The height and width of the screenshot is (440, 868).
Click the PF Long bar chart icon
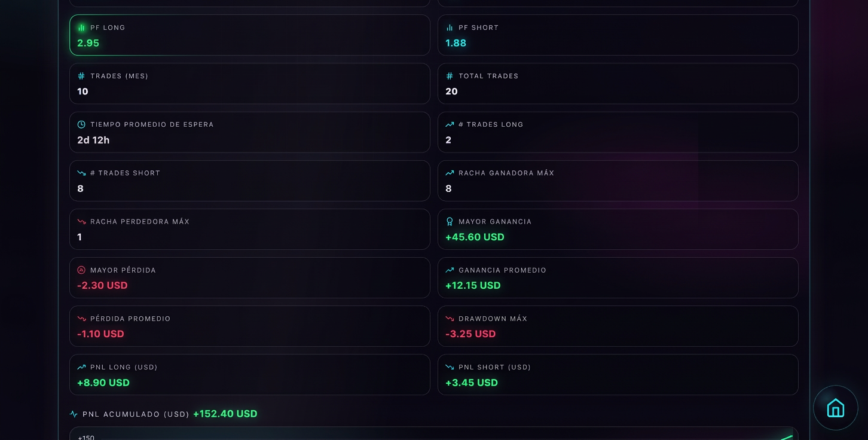[x=81, y=27]
